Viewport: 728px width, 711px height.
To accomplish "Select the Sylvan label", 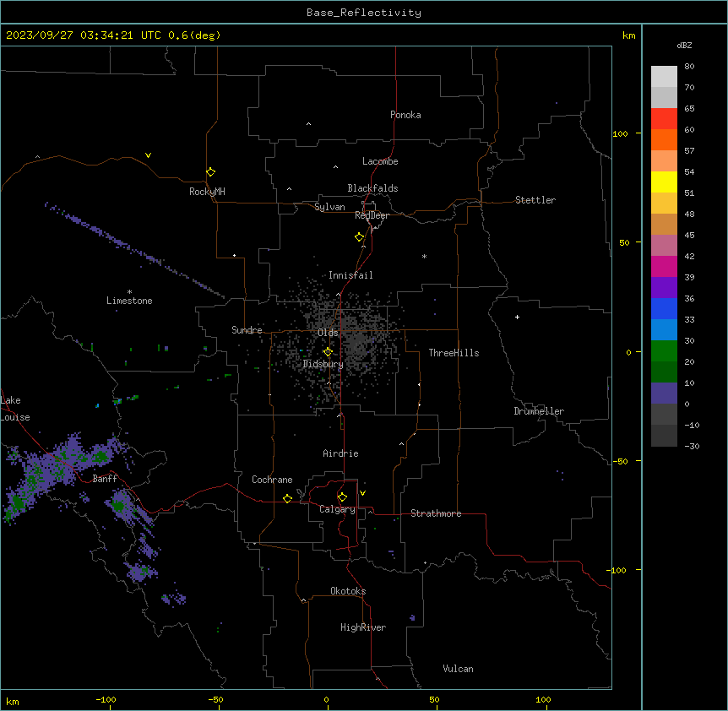I will [x=329, y=207].
